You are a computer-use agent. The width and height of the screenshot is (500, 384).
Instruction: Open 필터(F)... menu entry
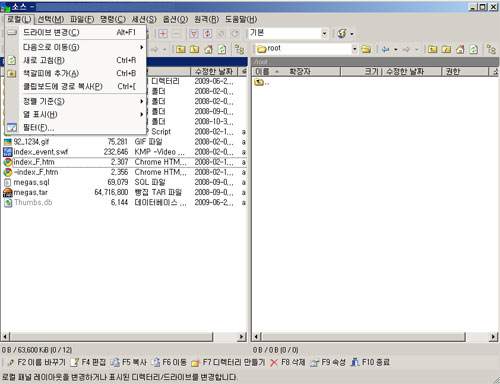click(x=76, y=127)
